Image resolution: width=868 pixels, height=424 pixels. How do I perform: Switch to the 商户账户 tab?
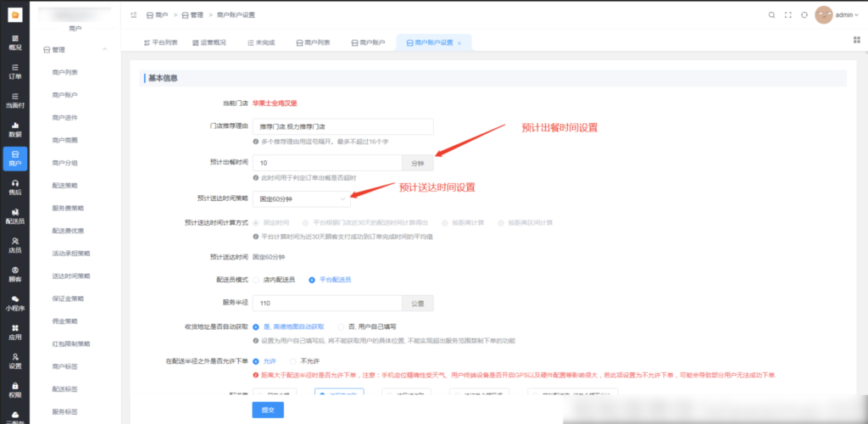point(368,42)
